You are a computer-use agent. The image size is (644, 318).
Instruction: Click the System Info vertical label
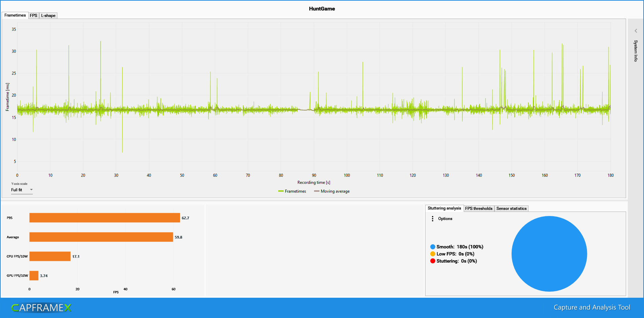pyautogui.click(x=636, y=51)
